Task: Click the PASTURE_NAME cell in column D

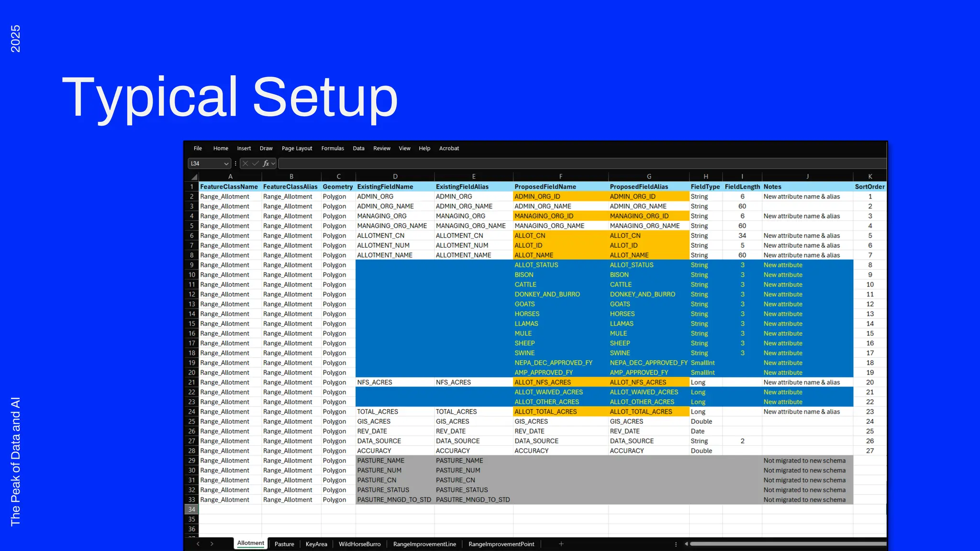Action: pyautogui.click(x=395, y=461)
